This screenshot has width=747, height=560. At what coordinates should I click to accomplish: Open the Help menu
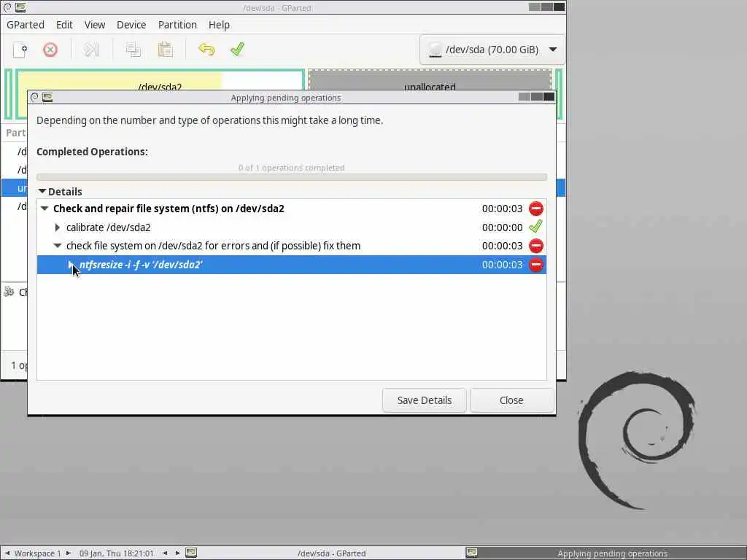[x=219, y=25]
